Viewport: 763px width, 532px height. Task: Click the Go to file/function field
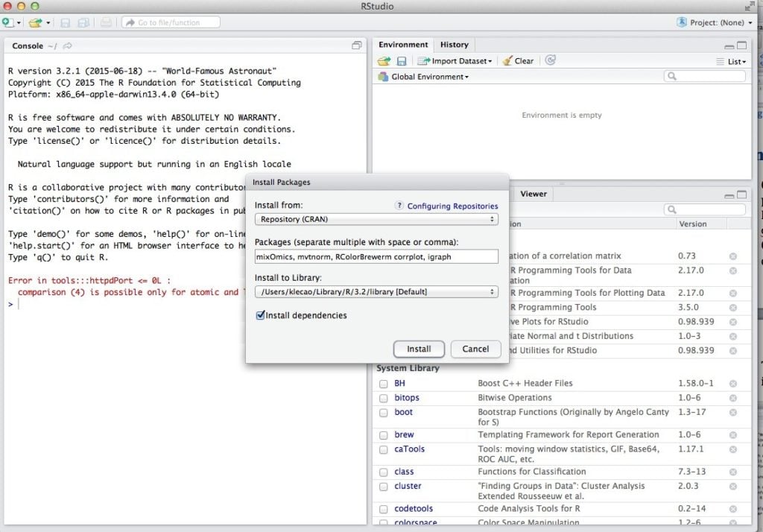tap(171, 22)
